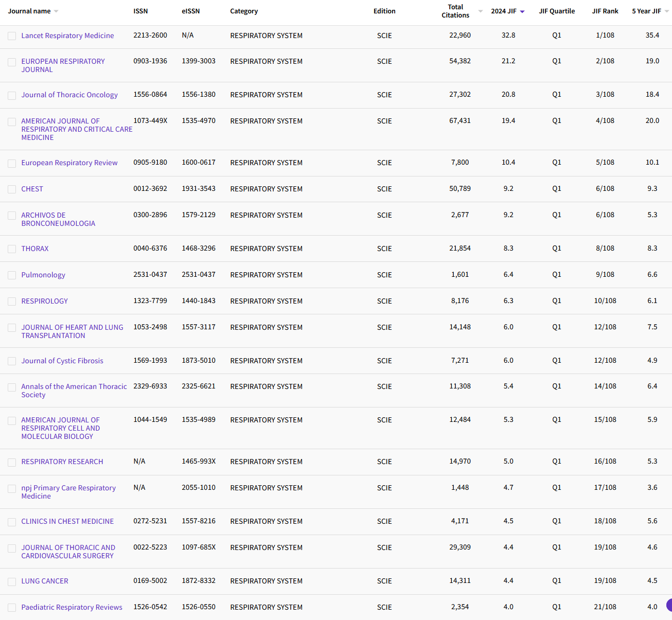Screen dimensions: 672x620
Task: View Paediatric Respiratory Reviews details
Action: (x=72, y=607)
